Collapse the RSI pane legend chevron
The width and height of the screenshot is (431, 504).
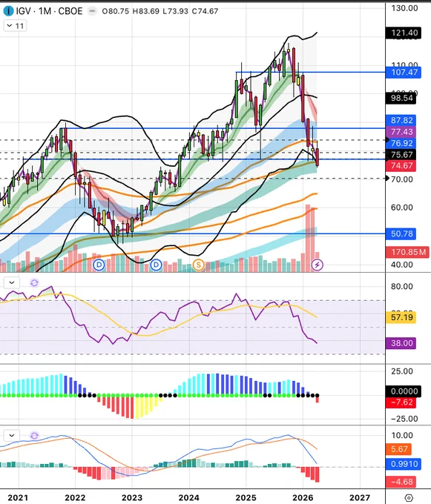(x=12, y=282)
